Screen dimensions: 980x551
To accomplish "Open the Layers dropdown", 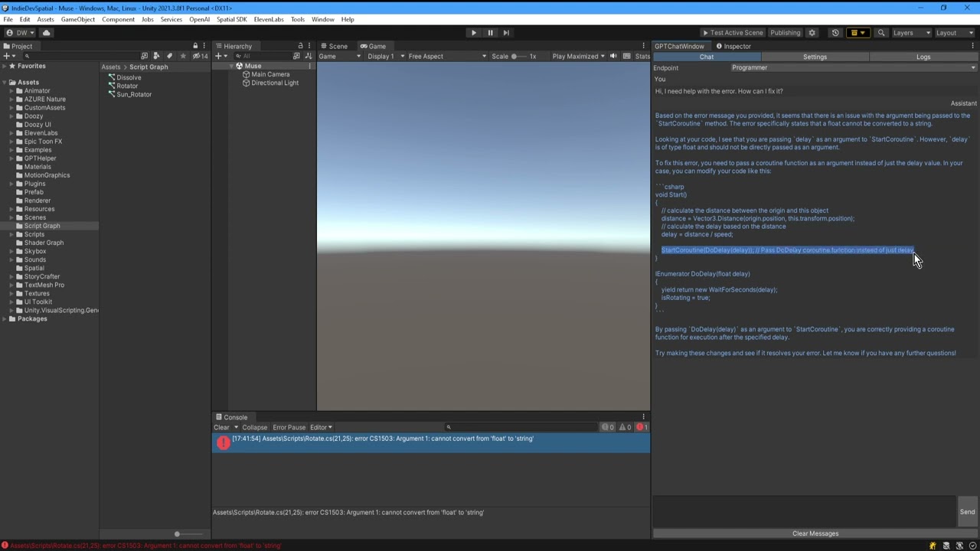I will [x=910, y=33].
